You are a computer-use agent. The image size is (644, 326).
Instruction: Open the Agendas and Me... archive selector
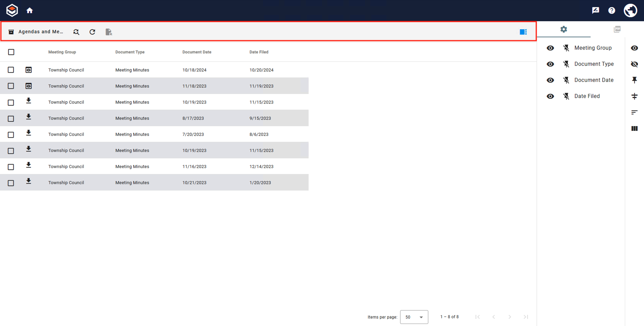click(x=36, y=32)
